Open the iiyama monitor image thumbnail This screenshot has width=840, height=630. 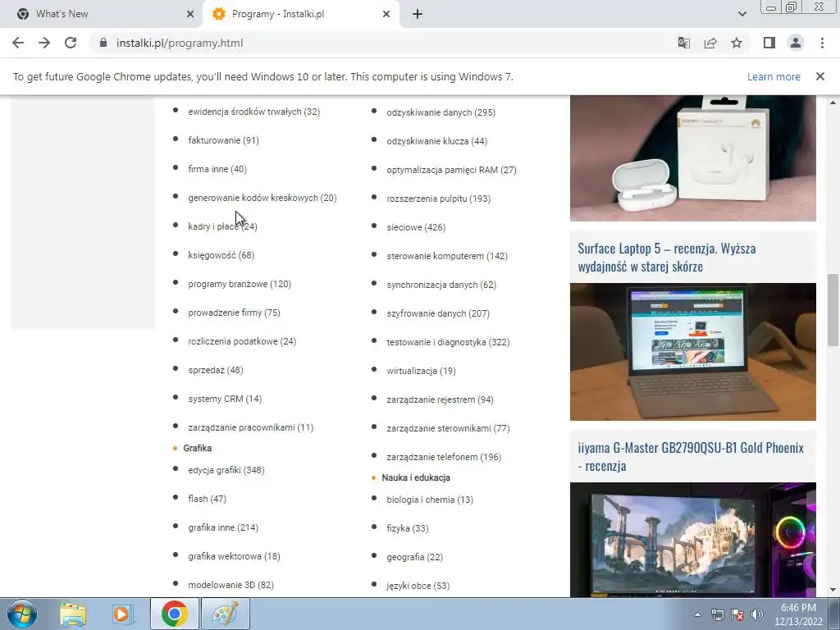692,540
